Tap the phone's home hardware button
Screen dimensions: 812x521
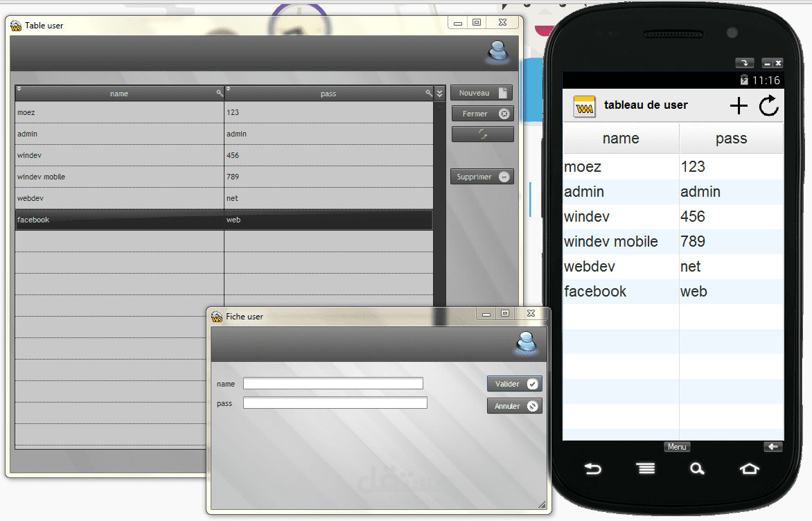(x=749, y=469)
